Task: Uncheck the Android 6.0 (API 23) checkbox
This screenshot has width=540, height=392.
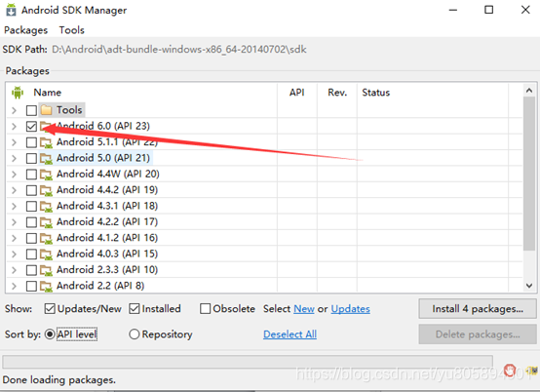Action: point(31,127)
